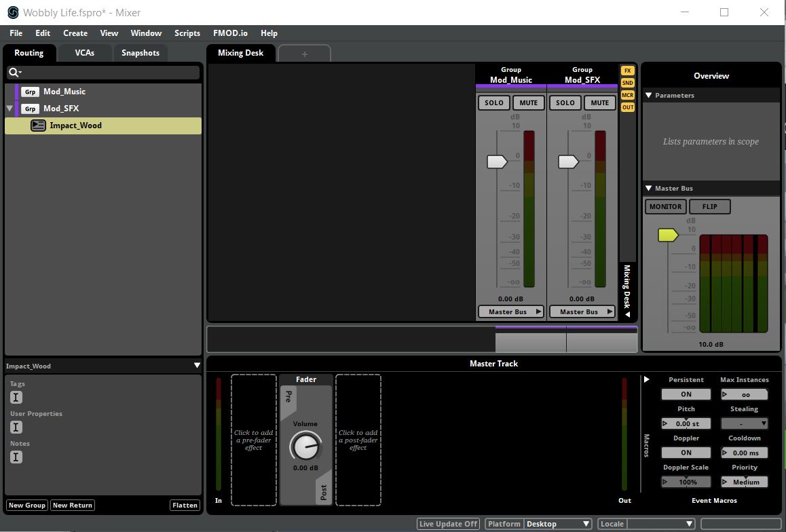Click the search magnifier icon in Routing
Image resolution: width=786 pixels, height=532 pixels.
14,73
